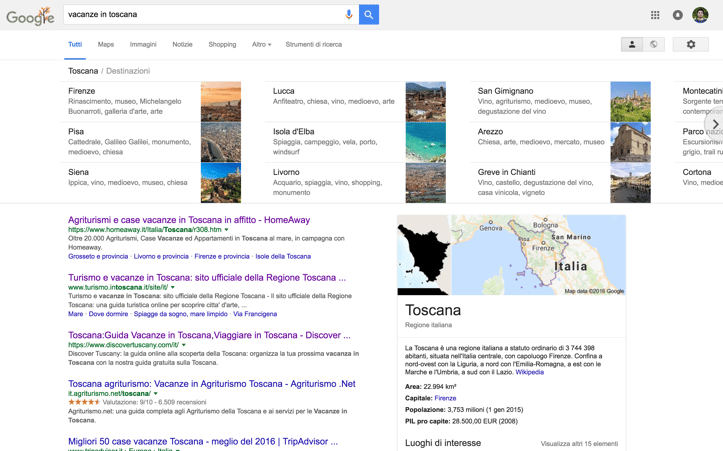Switch to the Shopping tab
Viewport: 723px width, 451px height.
point(222,44)
